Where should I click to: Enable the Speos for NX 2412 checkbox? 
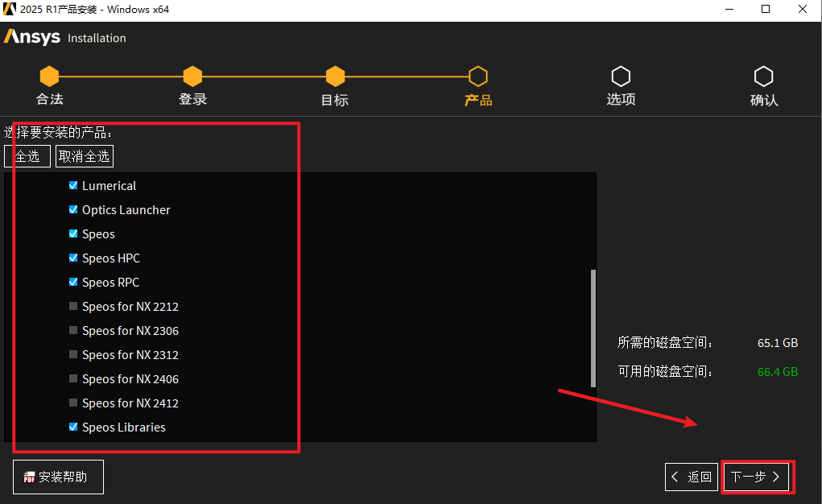[x=73, y=403]
